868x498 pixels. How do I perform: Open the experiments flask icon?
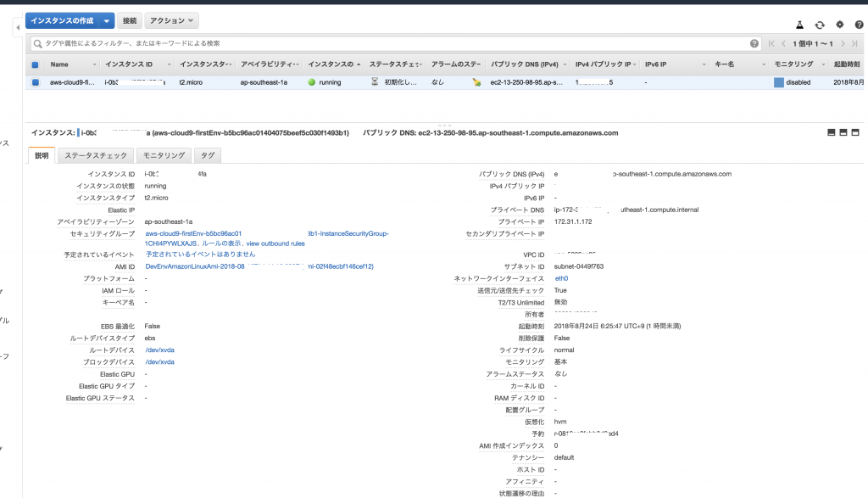pyautogui.click(x=799, y=25)
